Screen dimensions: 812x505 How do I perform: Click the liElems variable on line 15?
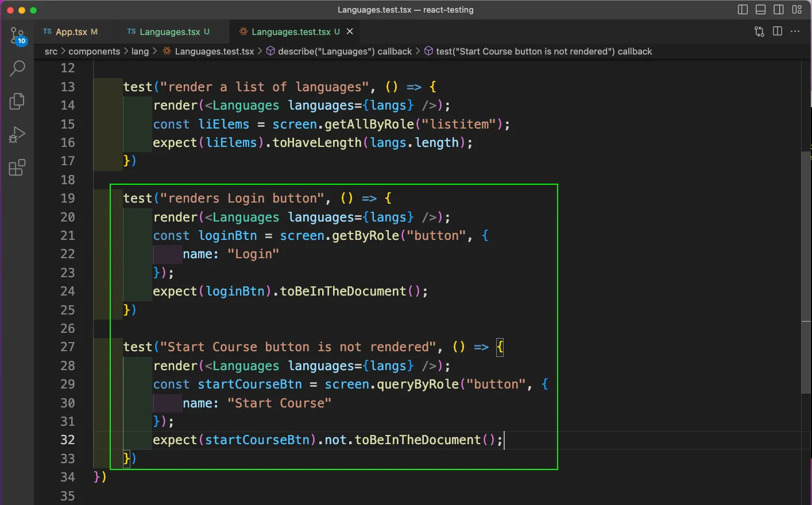point(224,124)
